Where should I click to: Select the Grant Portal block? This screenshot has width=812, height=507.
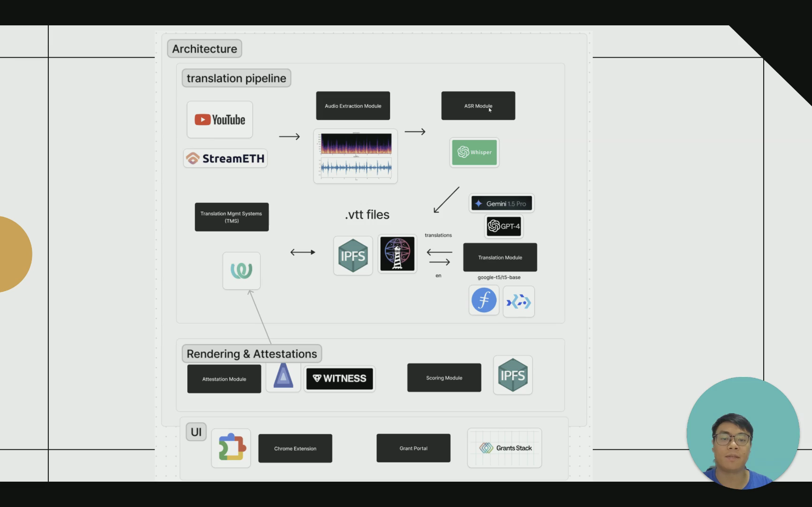[414, 448]
